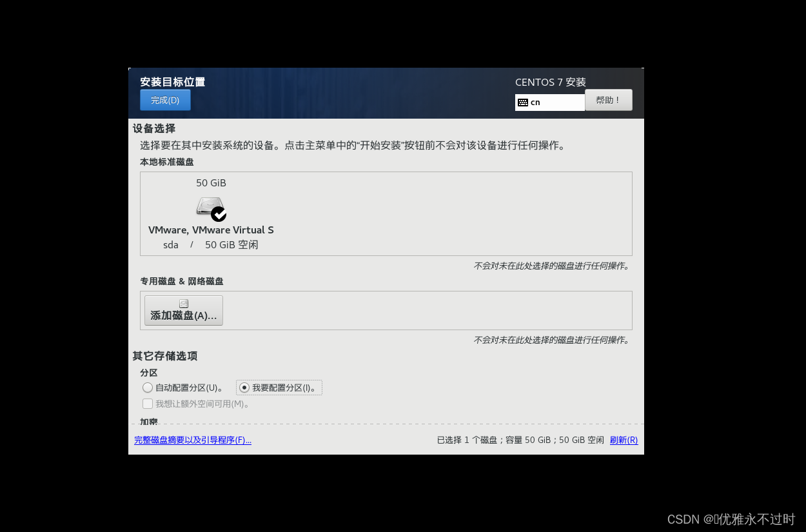Select the VMware virtual disk icon
Viewport: 806px width, 532px height.
pos(211,208)
